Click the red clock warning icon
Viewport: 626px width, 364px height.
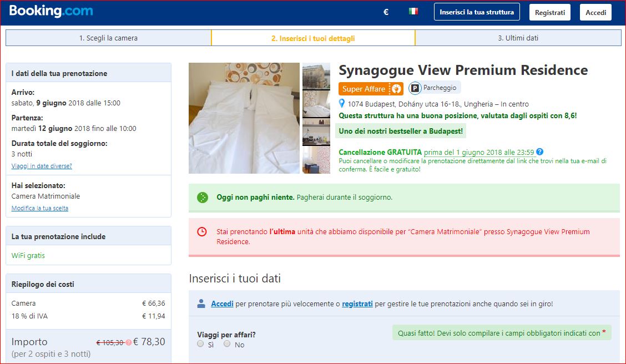(x=202, y=231)
